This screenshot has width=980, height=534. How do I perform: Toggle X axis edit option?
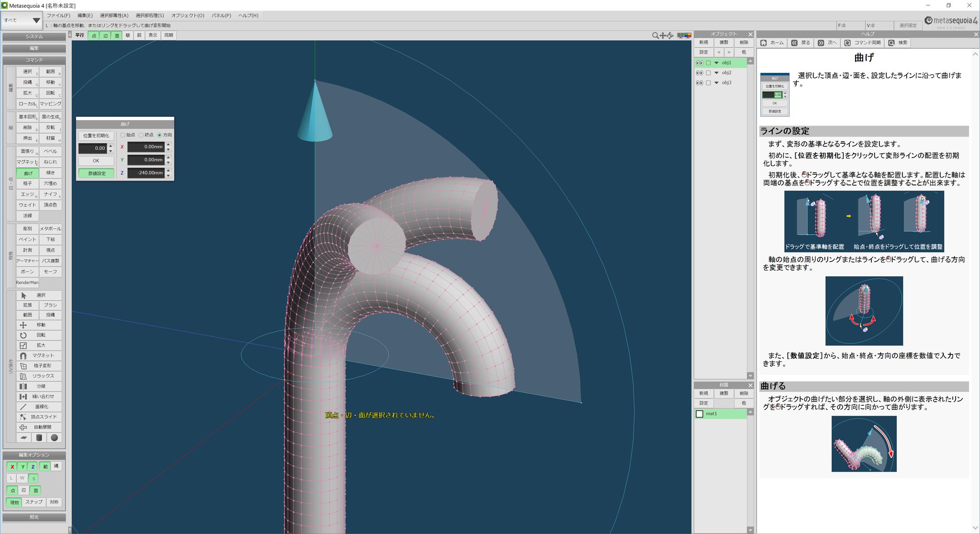(12, 466)
